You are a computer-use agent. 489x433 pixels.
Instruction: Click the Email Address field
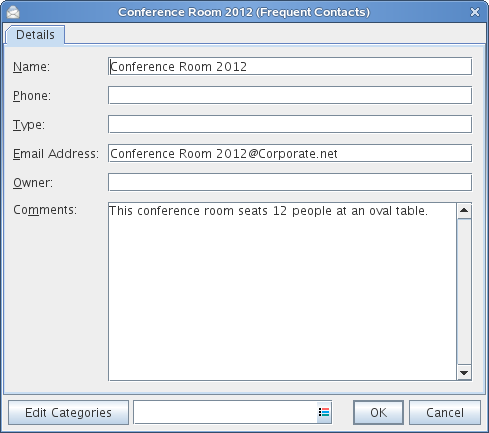pyautogui.click(x=290, y=153)
